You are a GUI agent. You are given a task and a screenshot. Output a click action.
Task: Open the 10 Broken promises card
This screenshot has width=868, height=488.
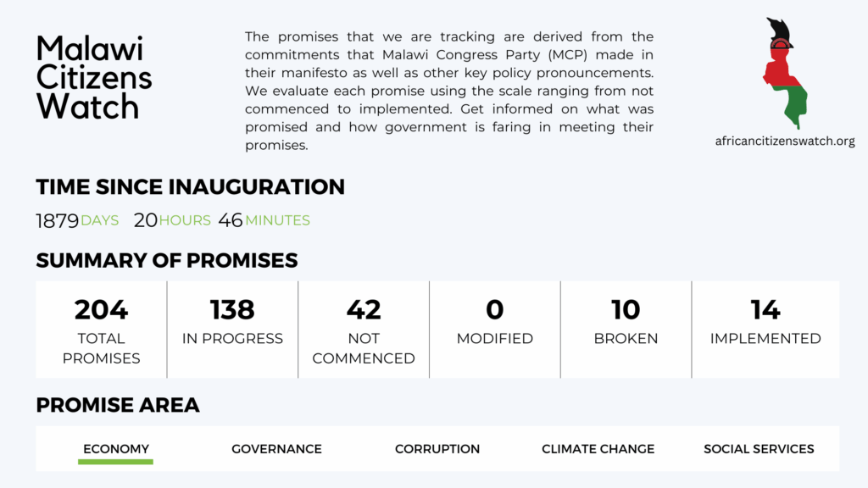point(626,330)
